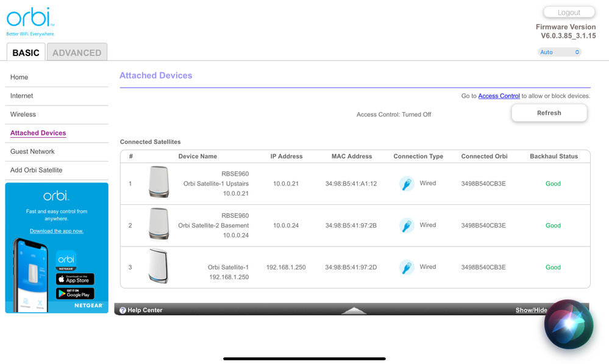Screen dimensions: 609x364
Task: Click Download the app now link
Action: point(57,231)
